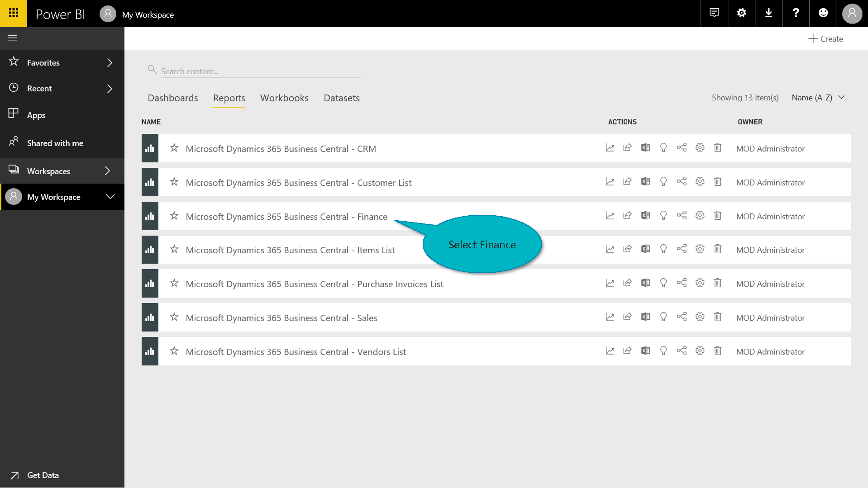Screen dimensions: 868x488
Task: Open the Name (A-Z) sort dropdown
Action: 818,98
